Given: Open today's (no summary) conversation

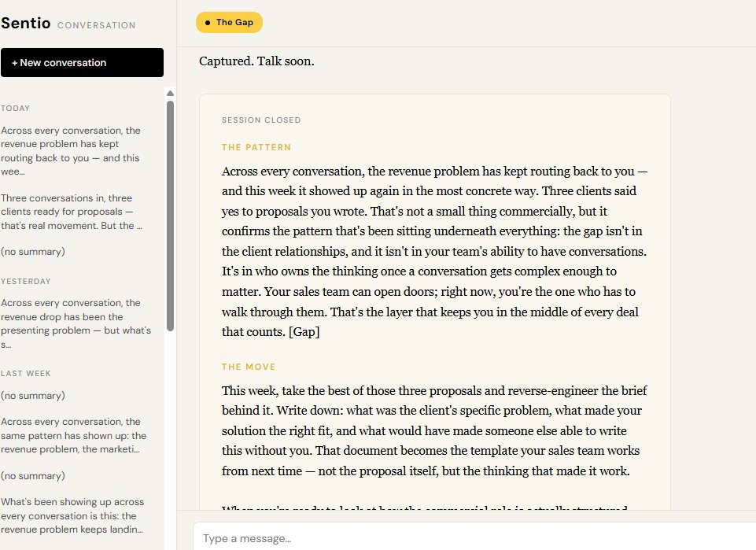Looking at the screenshot, I should click(x=33, y=252).
